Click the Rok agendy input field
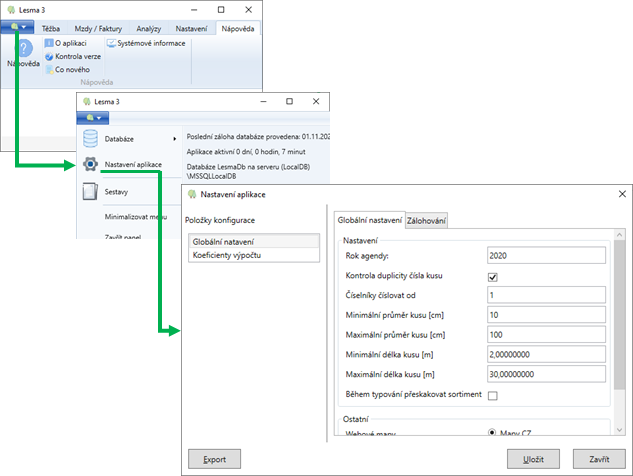 pos(547,256)
